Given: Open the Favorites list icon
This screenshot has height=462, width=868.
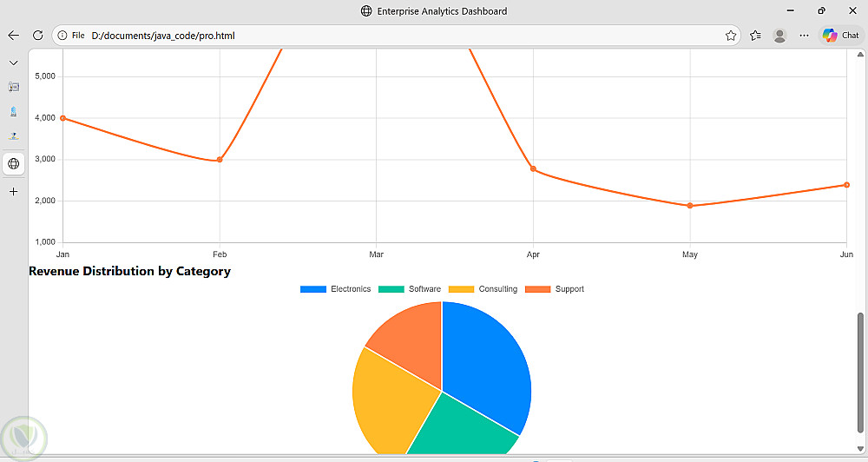Looking at the screenshot, I should pyautogui.click(x=755, y=36).
